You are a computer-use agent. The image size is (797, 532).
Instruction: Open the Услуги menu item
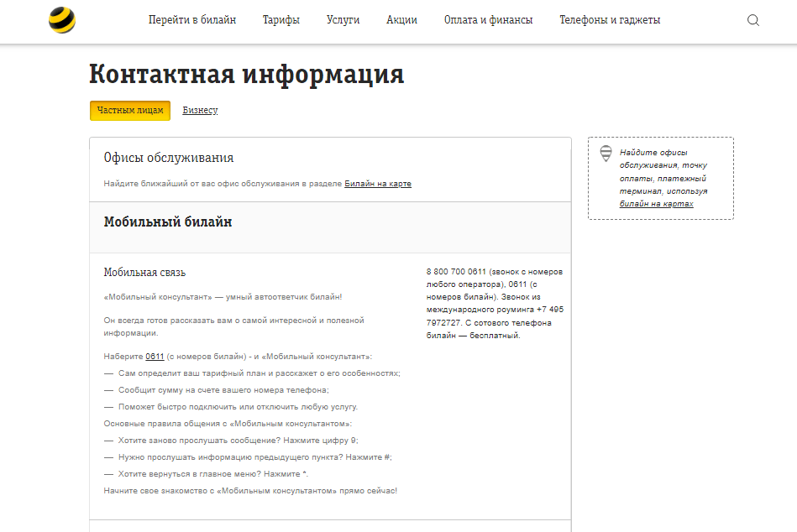[343, 19]
